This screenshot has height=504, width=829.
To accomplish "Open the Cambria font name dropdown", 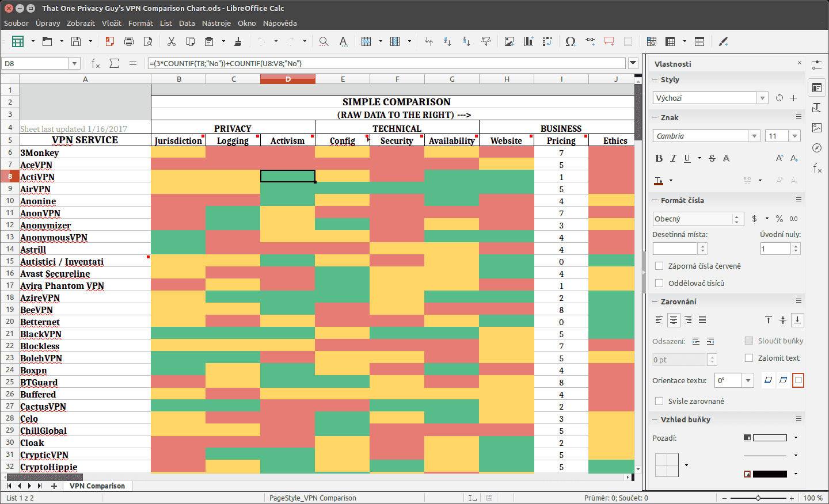I will click(754, 136).
